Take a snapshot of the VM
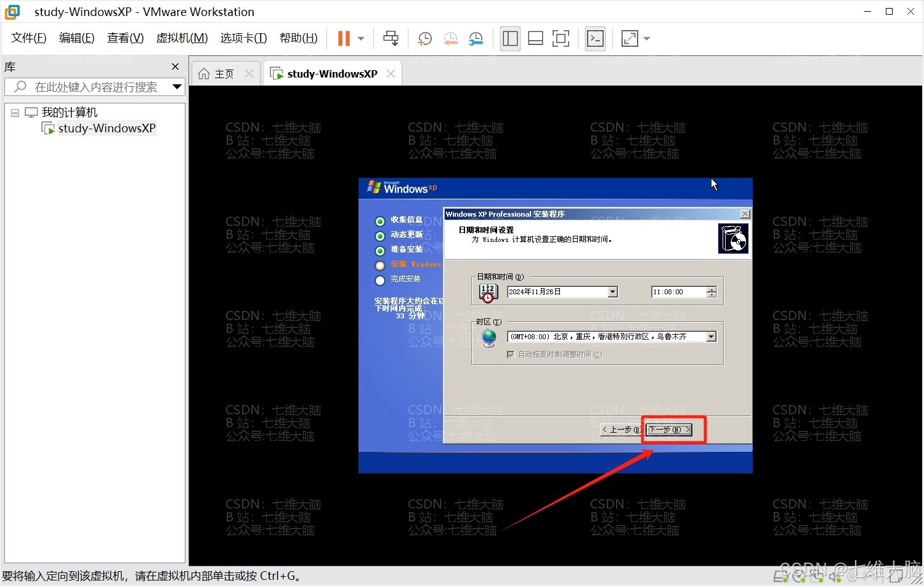924x586 pixels. [425, 38]
